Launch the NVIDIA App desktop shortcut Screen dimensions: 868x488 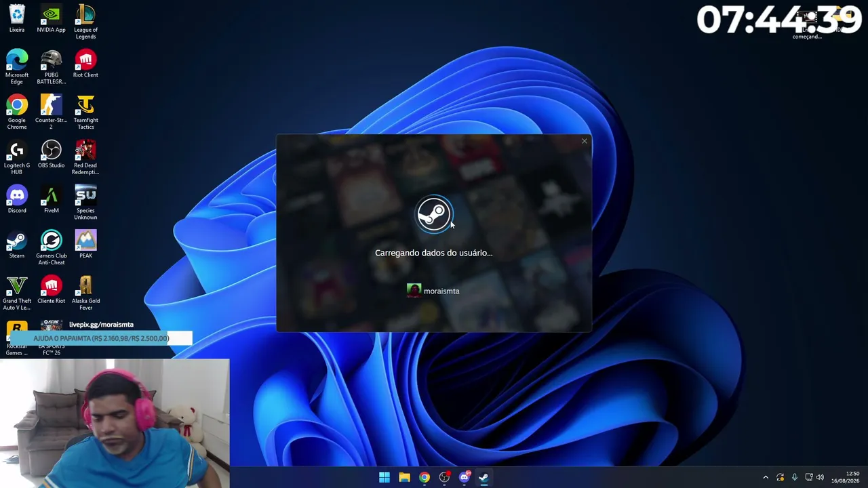pos(51,19)
